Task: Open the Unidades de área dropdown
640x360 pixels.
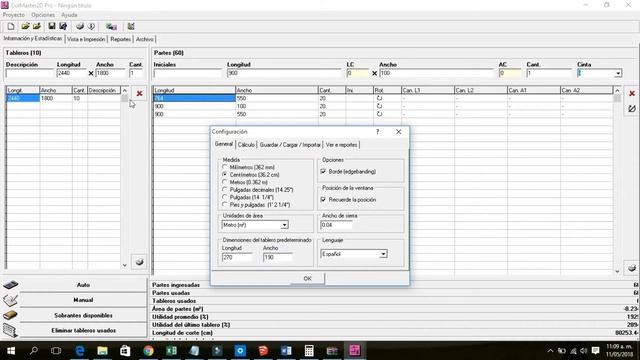Action: click(x=284, y=225)
